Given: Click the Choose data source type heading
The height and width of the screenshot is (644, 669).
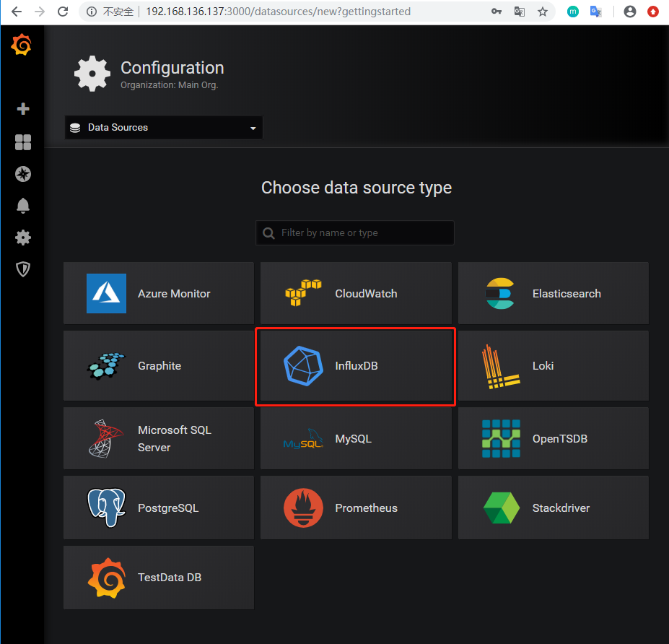Looking at the screenshot, I should (357, 188).
